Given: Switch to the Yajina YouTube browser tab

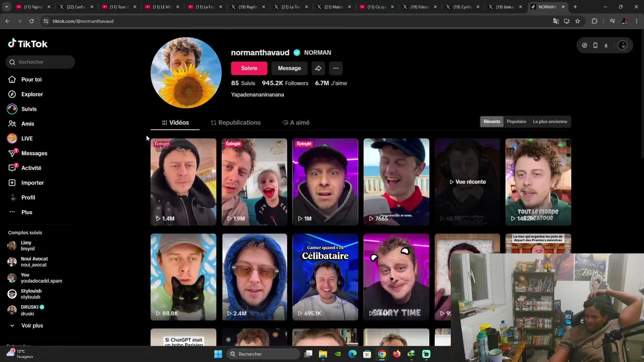Looking at the screenshot, I should pyautogui.click(x=33, y=7).
